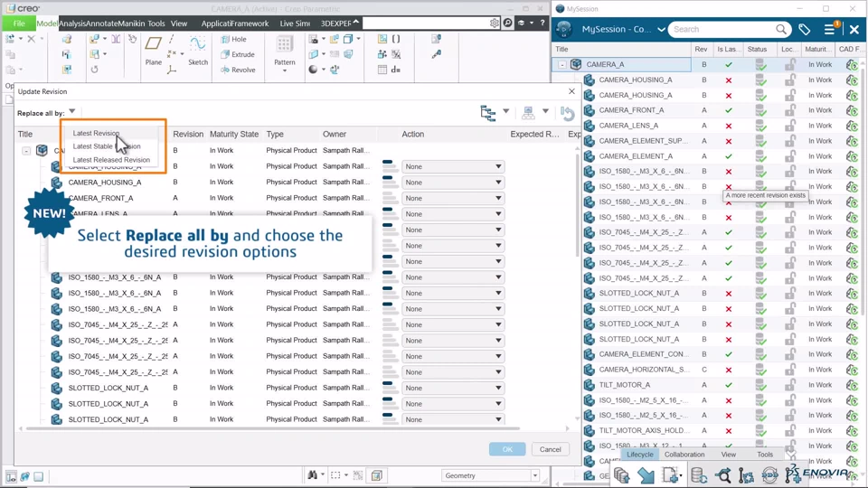Click the Revolve tool
The image size is (868, 488).
(x=238, y=70)
